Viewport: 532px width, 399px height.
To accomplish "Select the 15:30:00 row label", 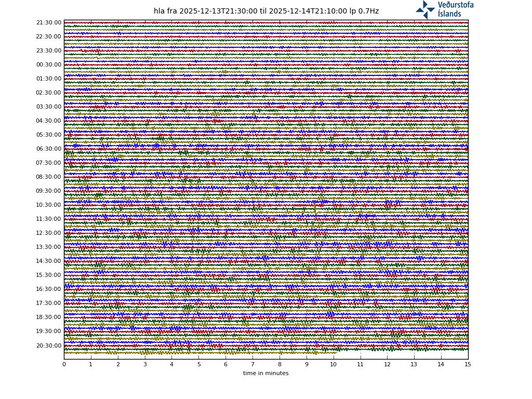I will pyautogui.click(x=49, y=275).
